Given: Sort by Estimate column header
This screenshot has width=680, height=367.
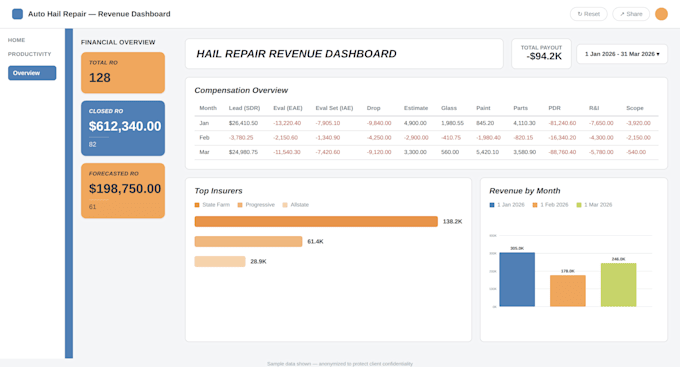Looking at the screenshot, I should coord(416,108).
